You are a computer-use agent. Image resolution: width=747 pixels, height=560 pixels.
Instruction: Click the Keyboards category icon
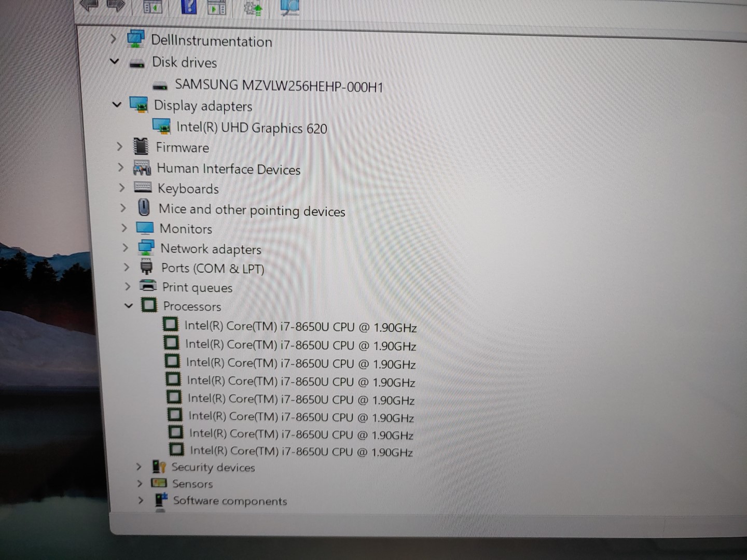pos(143,187)
